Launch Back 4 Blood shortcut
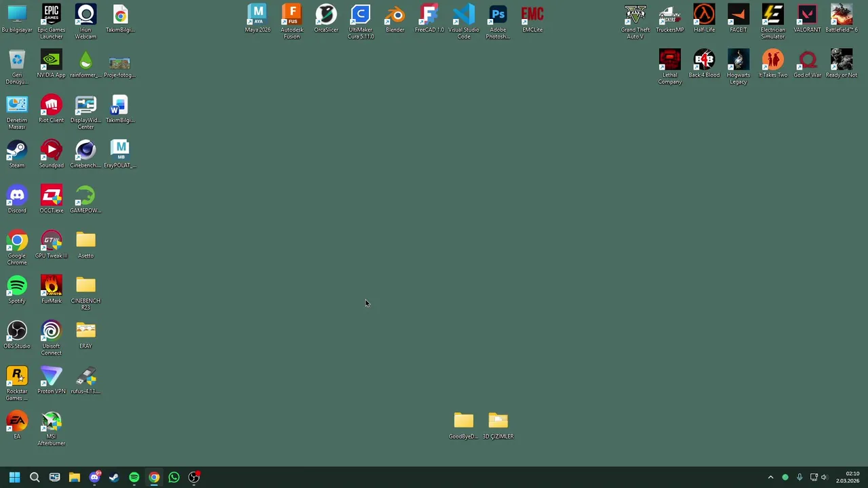This screenshot has height=488, width=868. (704, 63)
